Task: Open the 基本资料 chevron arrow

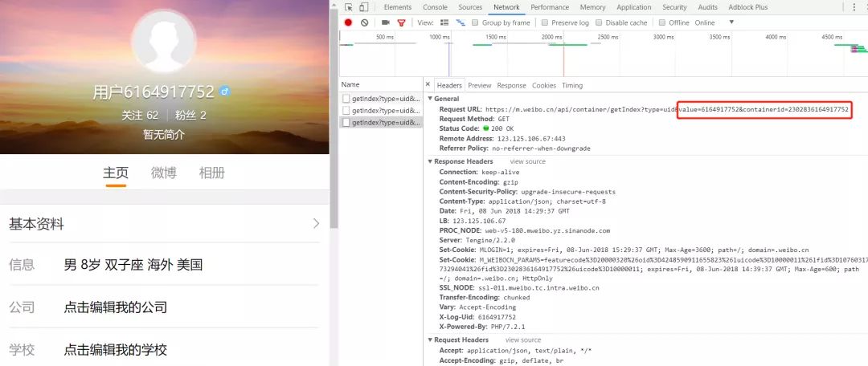Action: (x=316, y=223)
